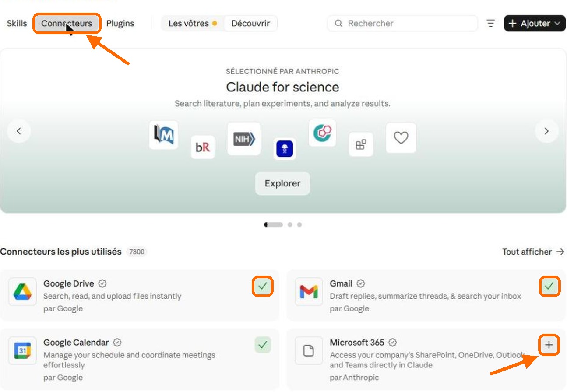The width and height of the screenshot is (567, 392).
Task: Open the 'Google Drive' connector title
Action: [x=68, y=283]
